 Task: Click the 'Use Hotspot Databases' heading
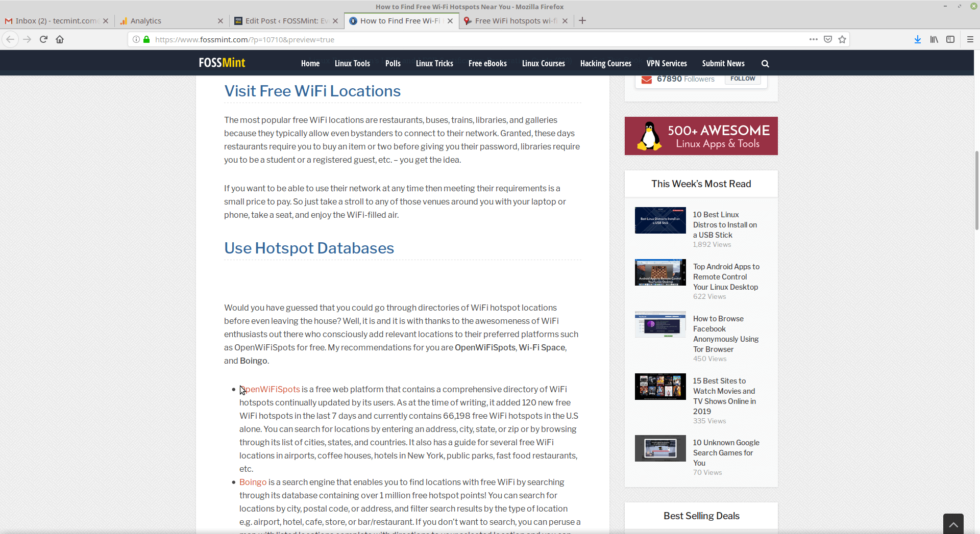pyautogui.click(x=309, y=248)
